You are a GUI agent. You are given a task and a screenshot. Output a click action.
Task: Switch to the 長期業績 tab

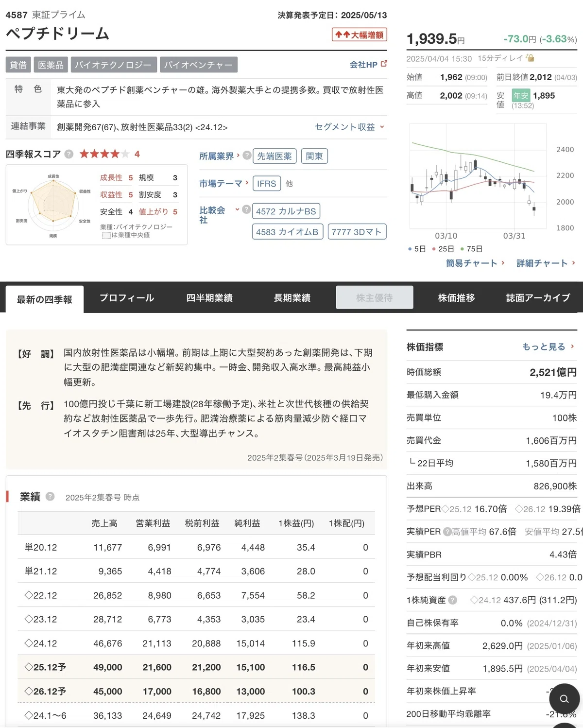click(292, 298)
